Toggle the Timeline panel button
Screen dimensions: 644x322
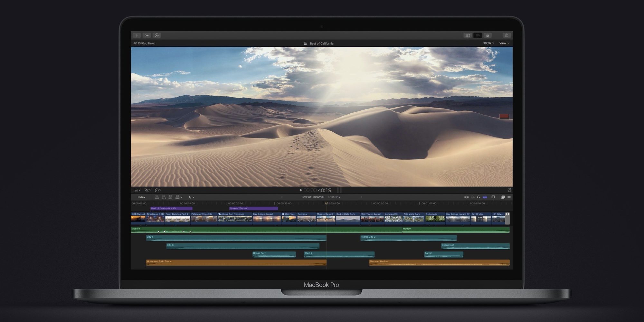478,35
